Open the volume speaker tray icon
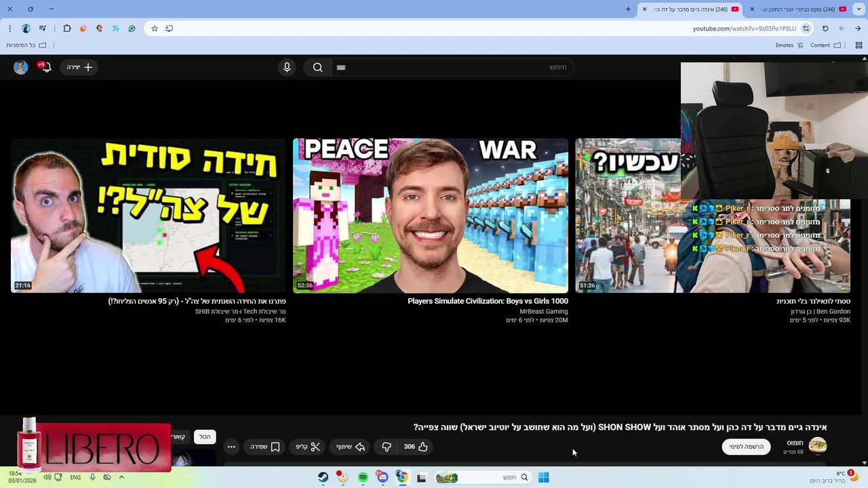Viewport: 868px width, 488px height. coord(47,477)
